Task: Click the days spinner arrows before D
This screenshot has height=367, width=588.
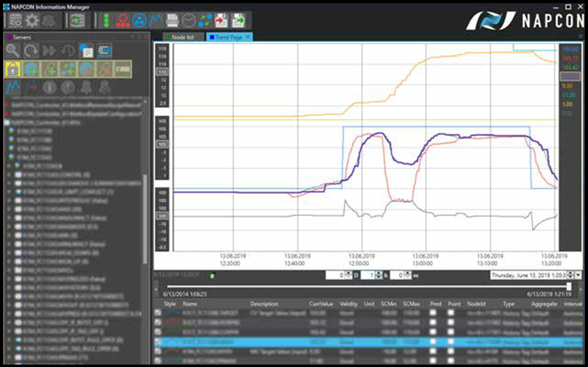Action: coord(350,276)
